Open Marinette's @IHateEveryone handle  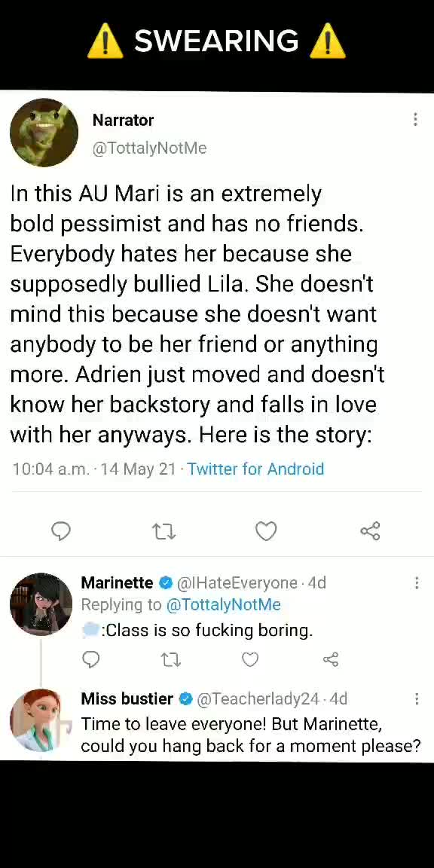click(x=237, y=583)
